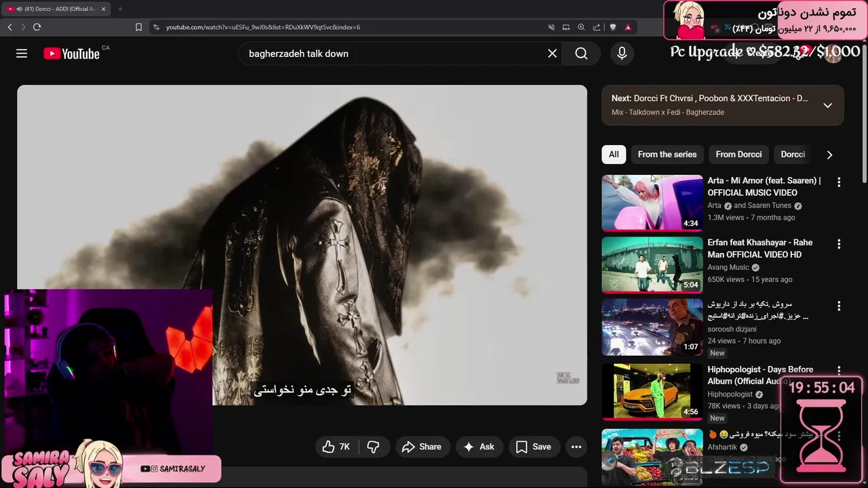This screenshot has width=868, height=488.
Task: Click '650K views • 15 years ago' text
Action: [749, 279]
